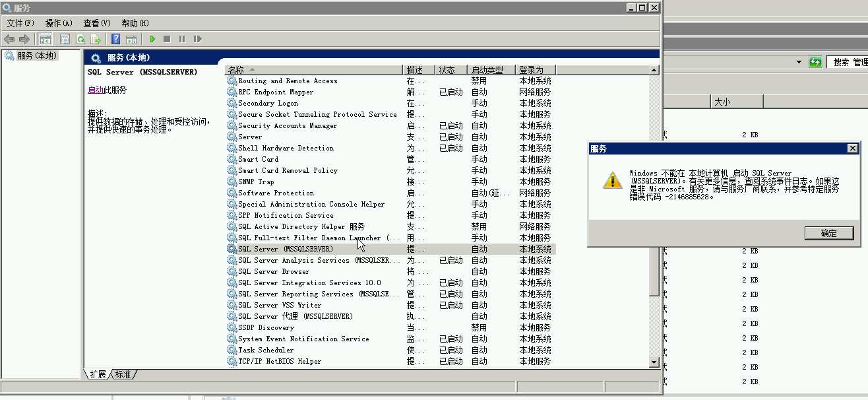Switch to the 扩展 tab
This screenshot has height=400, width=868.
[98, 374]
